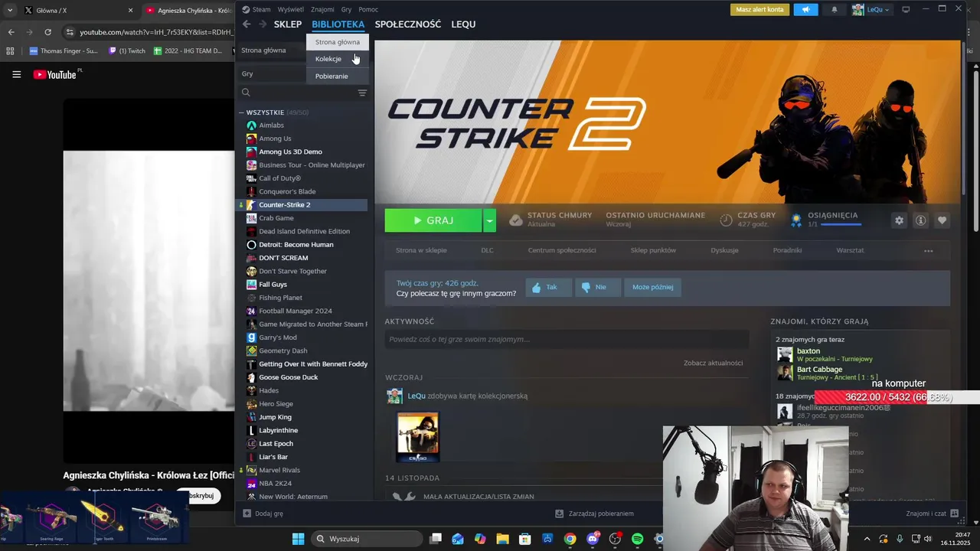Open friend baxton's entry
Screen dimensions: 980x551
coord(808,350)
